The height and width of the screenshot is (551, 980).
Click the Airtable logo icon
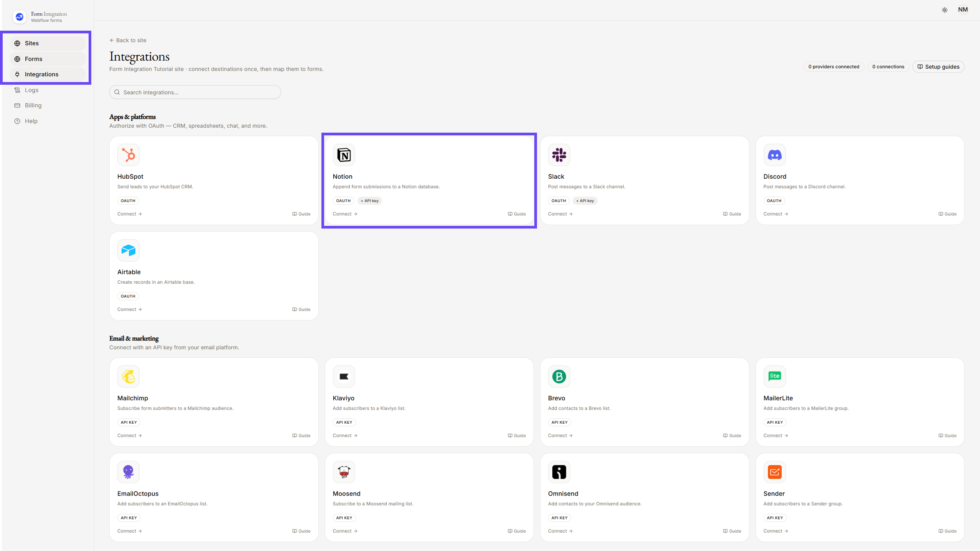pyautogui.click(x=128, y=250)
